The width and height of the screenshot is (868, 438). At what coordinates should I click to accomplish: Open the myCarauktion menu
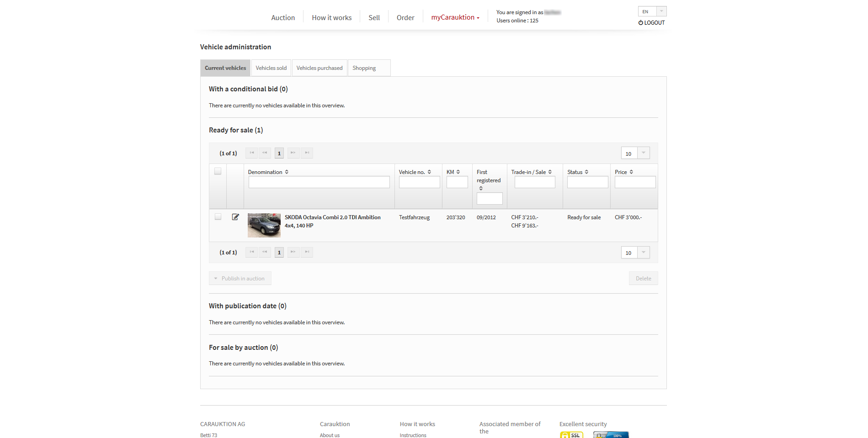point(455,17)
